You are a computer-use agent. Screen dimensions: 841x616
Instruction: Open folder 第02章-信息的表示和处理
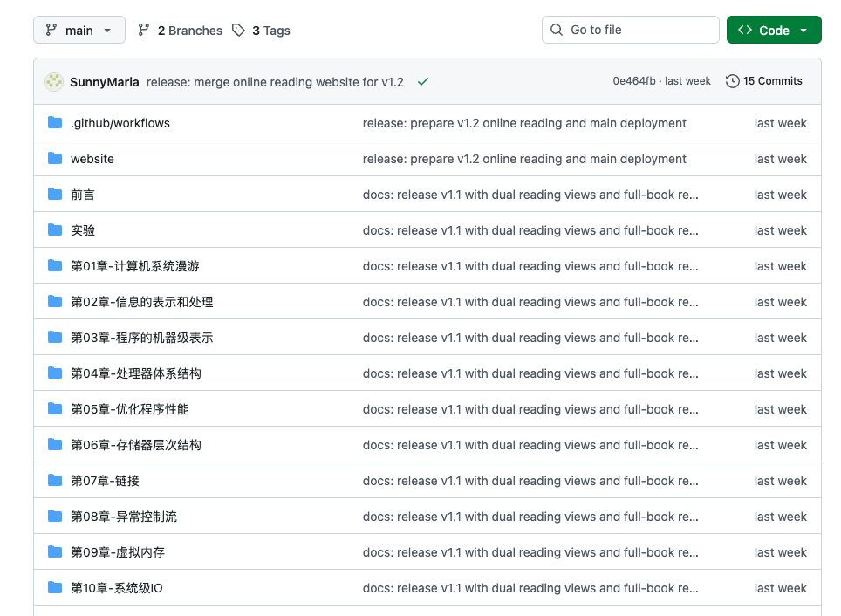pos(142,302)
